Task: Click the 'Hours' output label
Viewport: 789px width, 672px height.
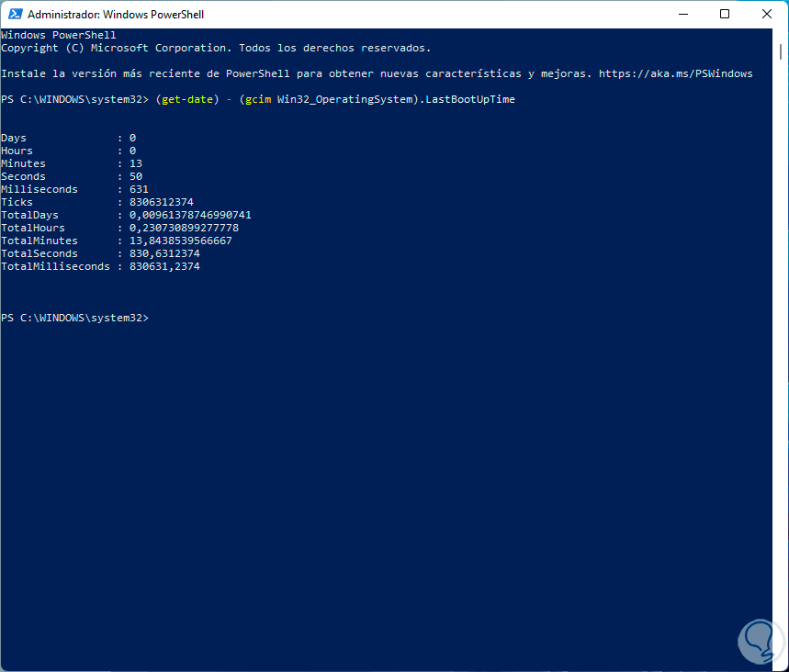Action: (17, 151)
